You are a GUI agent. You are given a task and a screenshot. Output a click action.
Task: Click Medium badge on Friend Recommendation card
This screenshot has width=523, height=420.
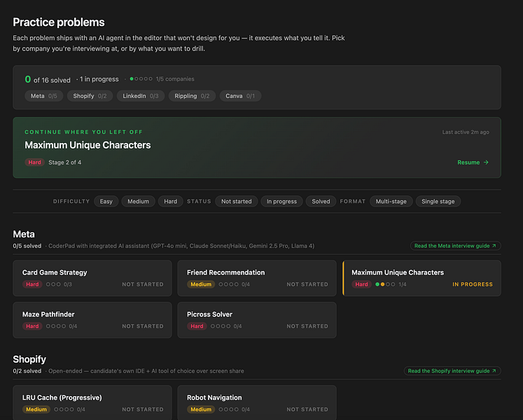[x=201, y=285]
